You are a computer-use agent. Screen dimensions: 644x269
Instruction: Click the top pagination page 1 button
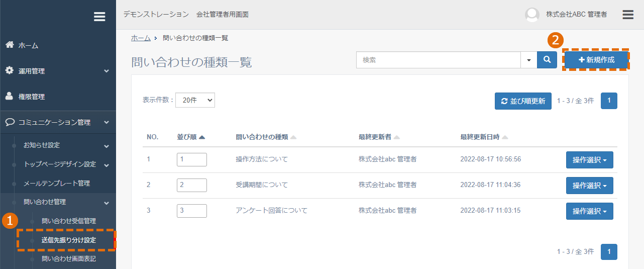click(609, 101)
